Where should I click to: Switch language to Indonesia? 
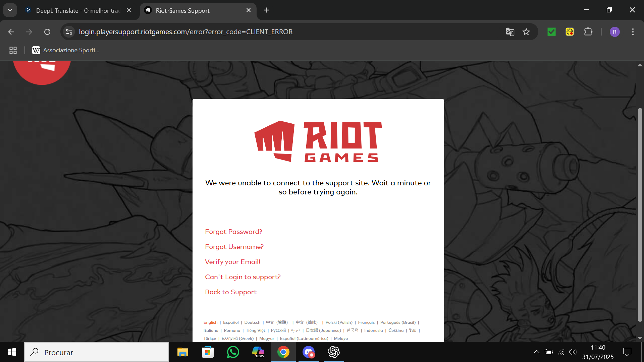(x=373, y=330)
